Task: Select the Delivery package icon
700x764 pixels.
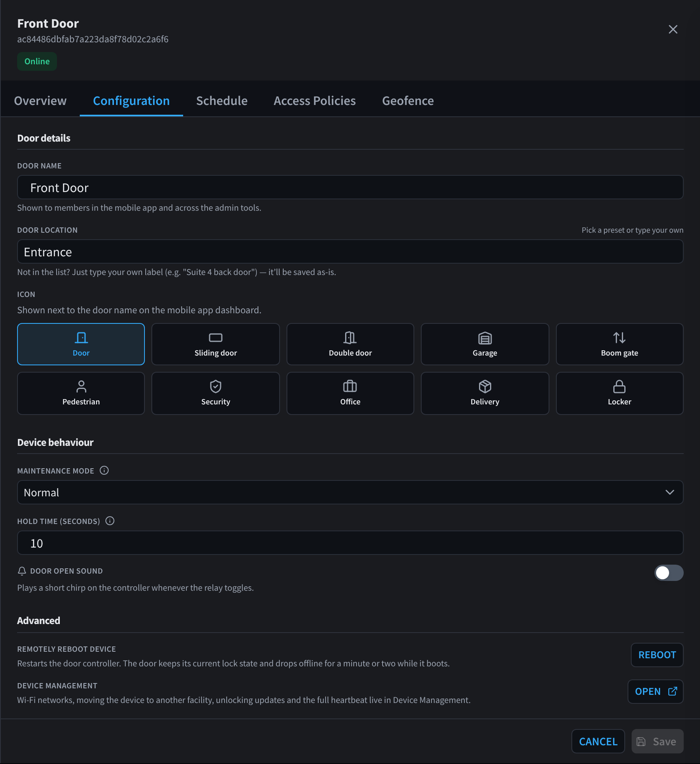Action: point(485,393)
